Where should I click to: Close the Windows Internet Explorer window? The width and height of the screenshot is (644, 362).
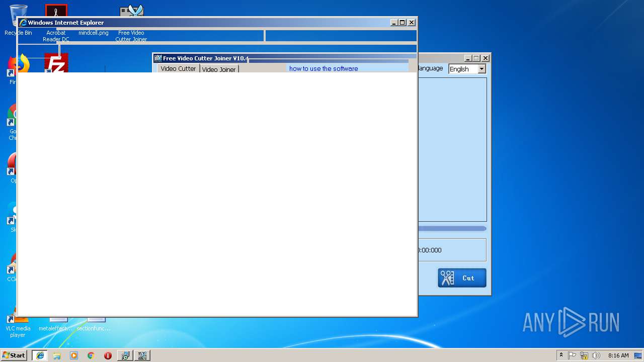(412, 23)
